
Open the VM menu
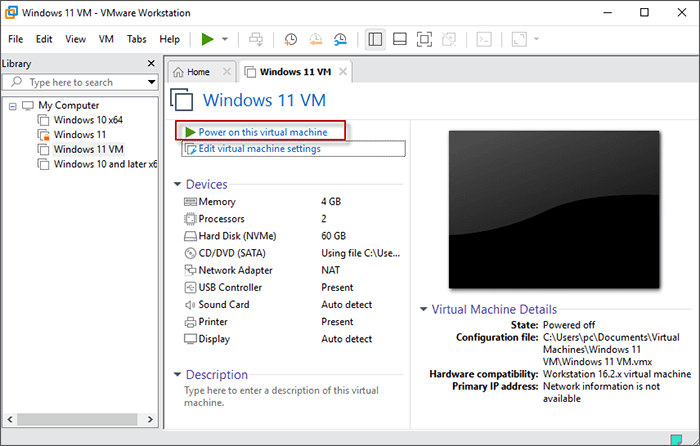(106, 39)
